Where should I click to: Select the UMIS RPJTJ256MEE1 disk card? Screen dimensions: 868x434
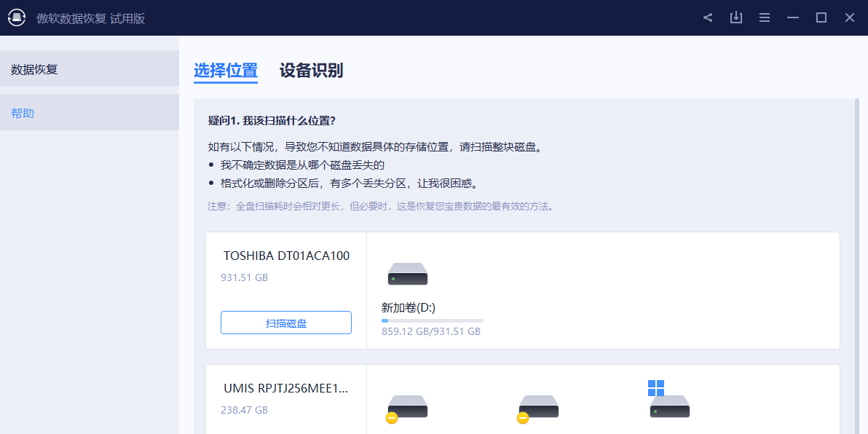pyautogui.click(x=285, y=399)
